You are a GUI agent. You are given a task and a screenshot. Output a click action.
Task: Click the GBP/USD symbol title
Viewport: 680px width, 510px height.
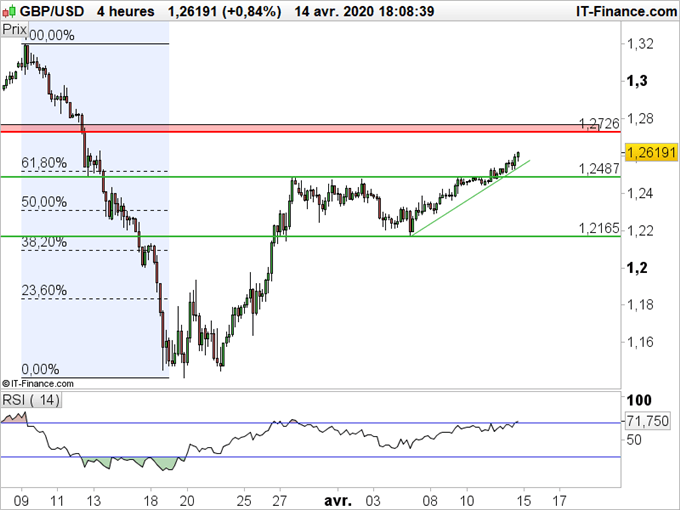pyautogui.click(x=52, y=11)
